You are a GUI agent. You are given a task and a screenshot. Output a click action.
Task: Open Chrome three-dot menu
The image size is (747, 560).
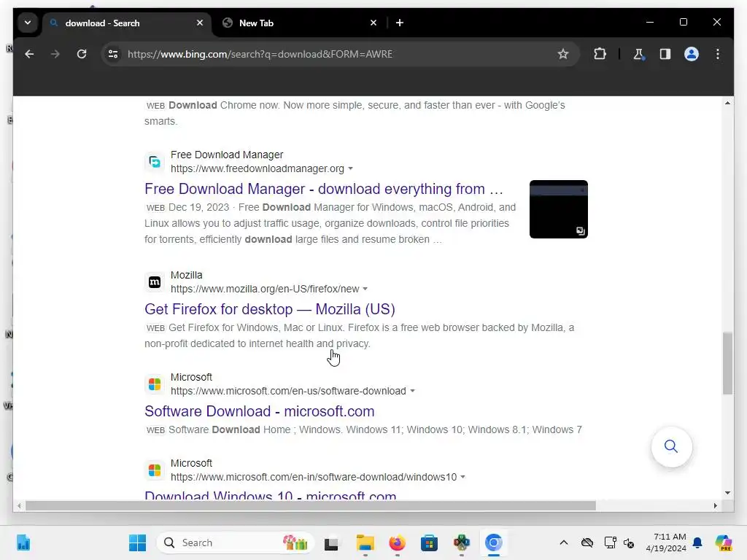pos(718,54)
